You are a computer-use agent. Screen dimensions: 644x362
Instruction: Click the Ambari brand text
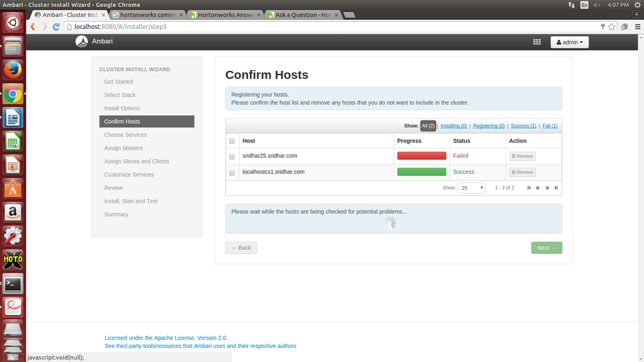tap(102, 41)
